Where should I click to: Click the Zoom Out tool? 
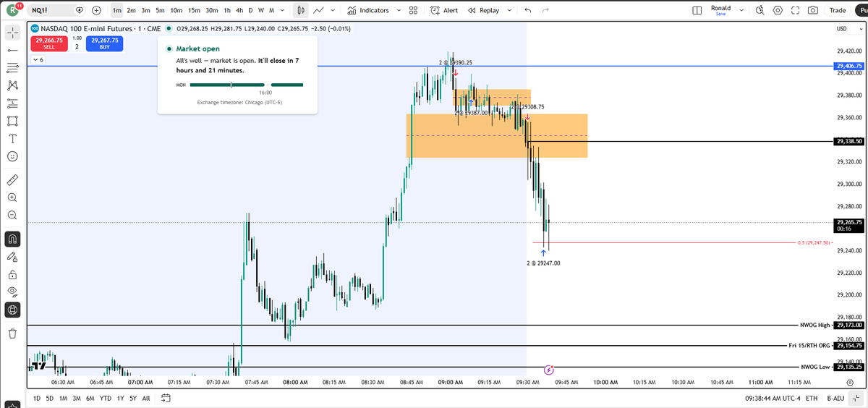[12, 215]
